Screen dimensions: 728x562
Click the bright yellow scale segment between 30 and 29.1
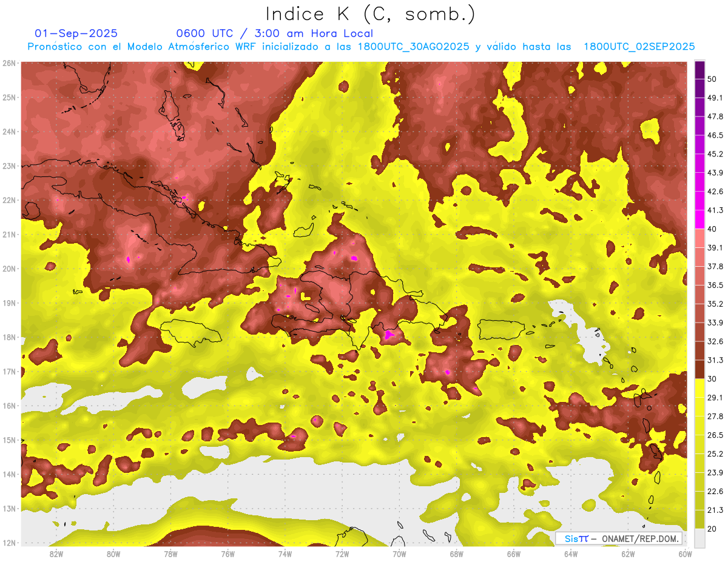click(699, 388)
